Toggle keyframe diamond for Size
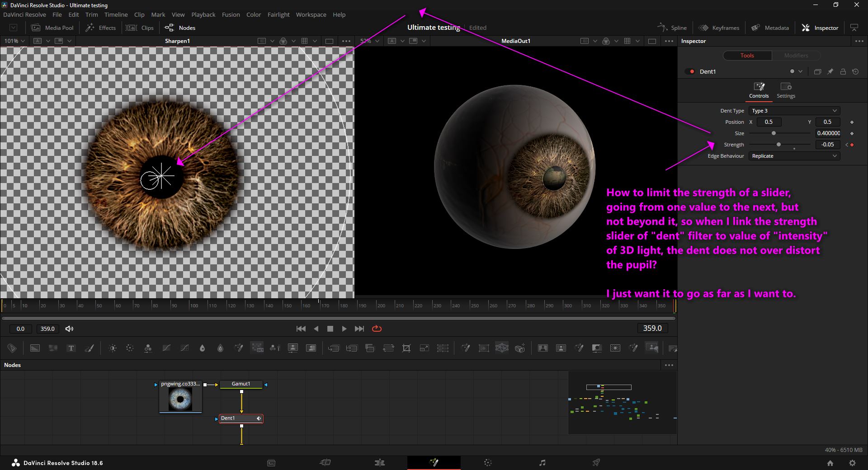Viewport: 868px width, 470px height. pos(852,133)
